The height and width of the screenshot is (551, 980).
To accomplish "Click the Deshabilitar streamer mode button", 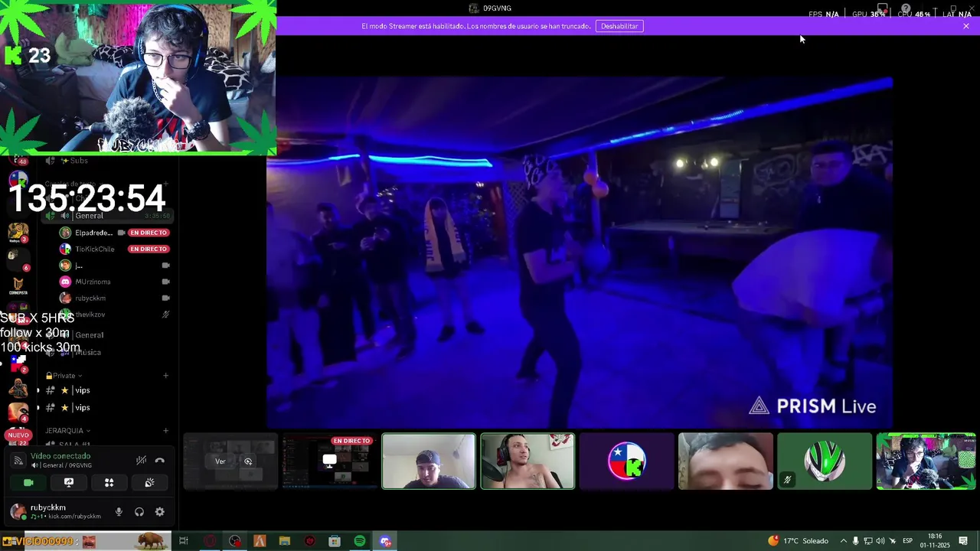I will tap(619, 26).
